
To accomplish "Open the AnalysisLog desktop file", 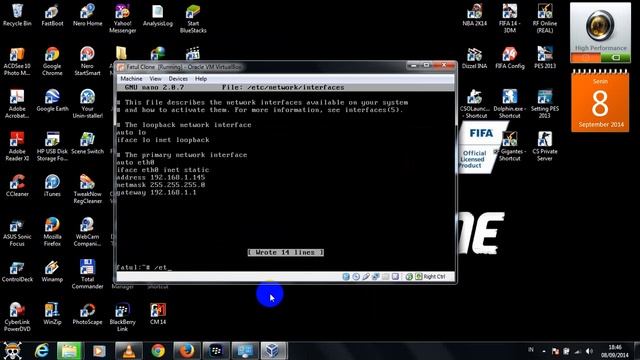I will (x=158, y=15).
